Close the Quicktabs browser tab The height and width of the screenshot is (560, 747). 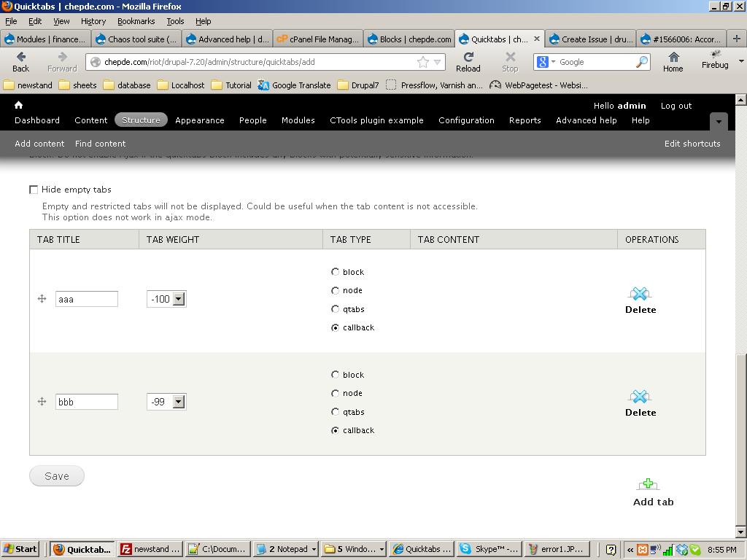[537, 39]
